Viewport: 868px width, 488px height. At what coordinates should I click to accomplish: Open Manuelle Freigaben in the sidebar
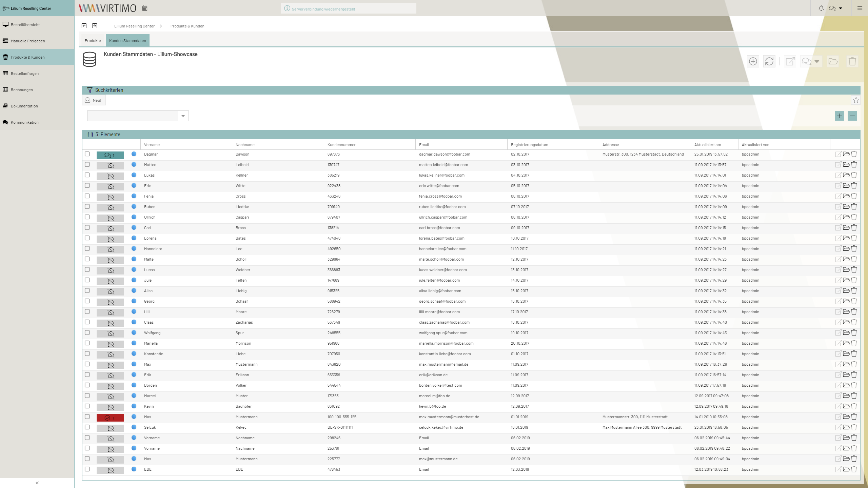[37, 41]
